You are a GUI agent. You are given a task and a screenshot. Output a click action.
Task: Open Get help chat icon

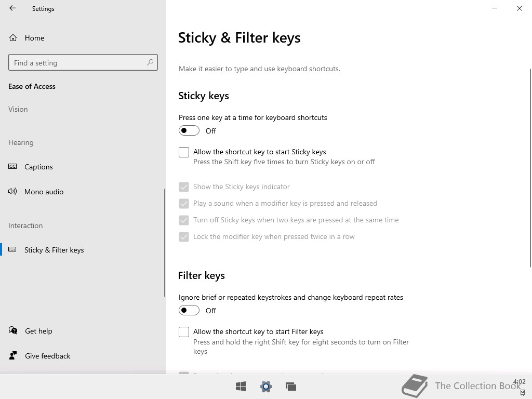[13, 330]
